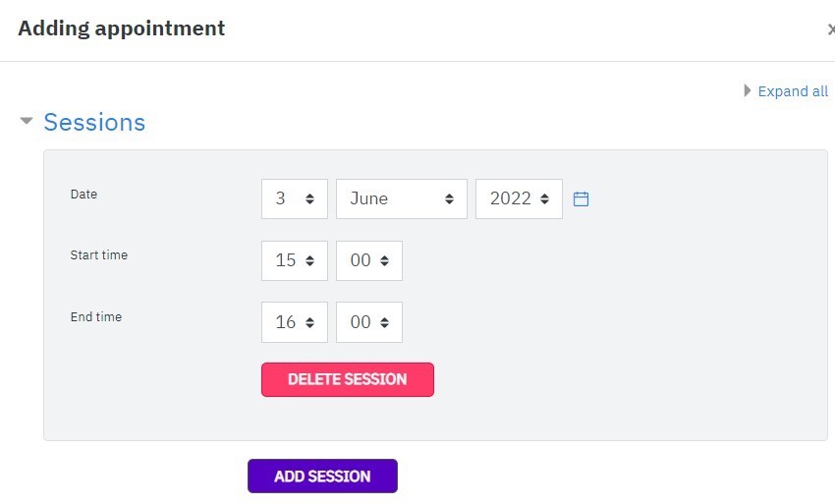
Task: Click the arrows on the End time minutes selector
Action: (x=384, y=322)
